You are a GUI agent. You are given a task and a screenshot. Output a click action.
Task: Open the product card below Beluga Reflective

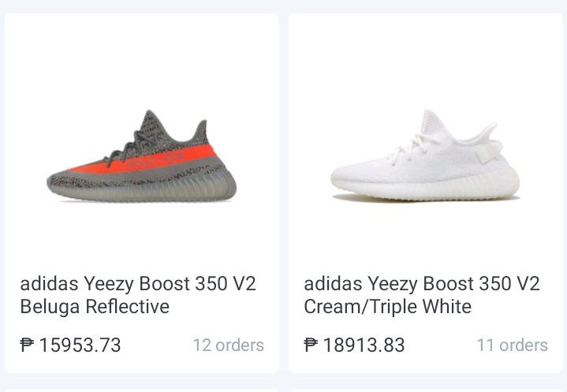coord(142,389)
